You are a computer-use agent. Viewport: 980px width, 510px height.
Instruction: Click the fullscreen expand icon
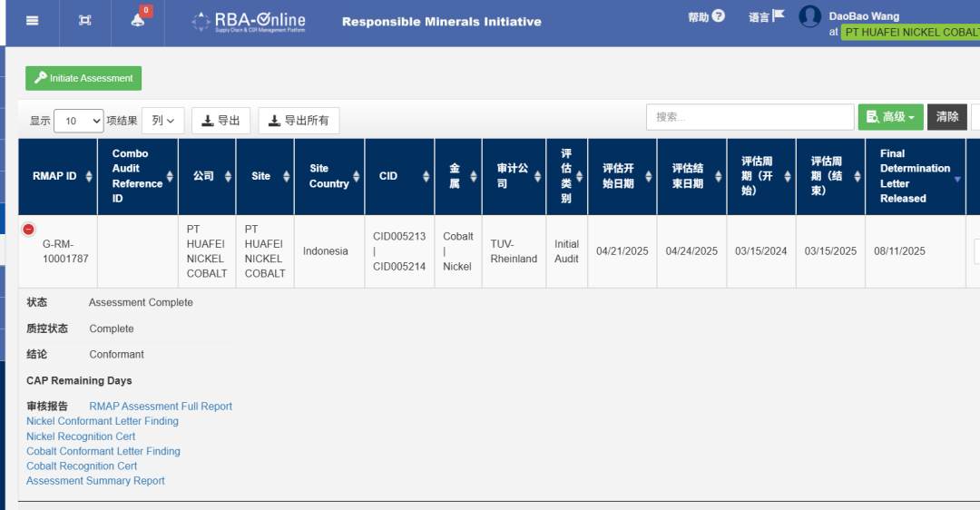pos(85,21)
